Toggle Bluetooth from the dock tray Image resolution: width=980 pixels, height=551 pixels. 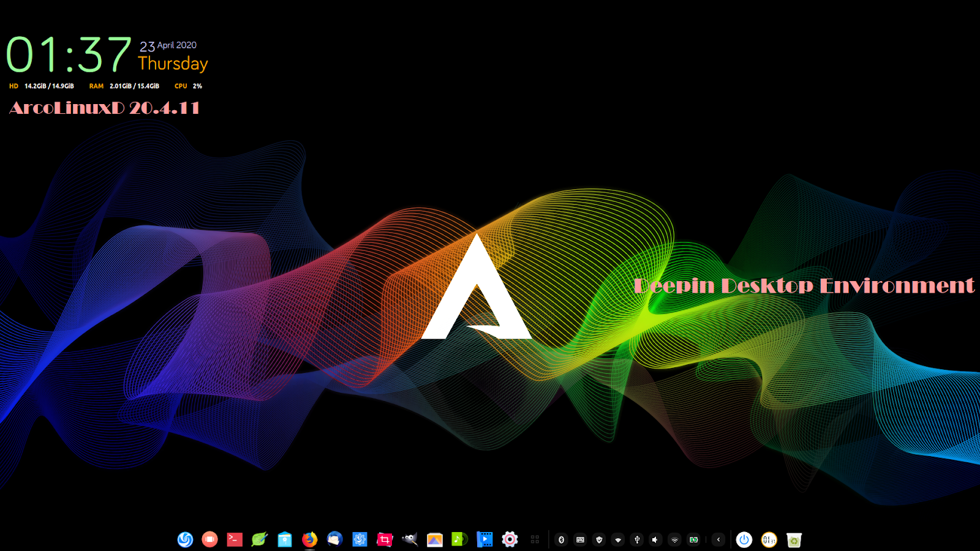coord(562,539)
